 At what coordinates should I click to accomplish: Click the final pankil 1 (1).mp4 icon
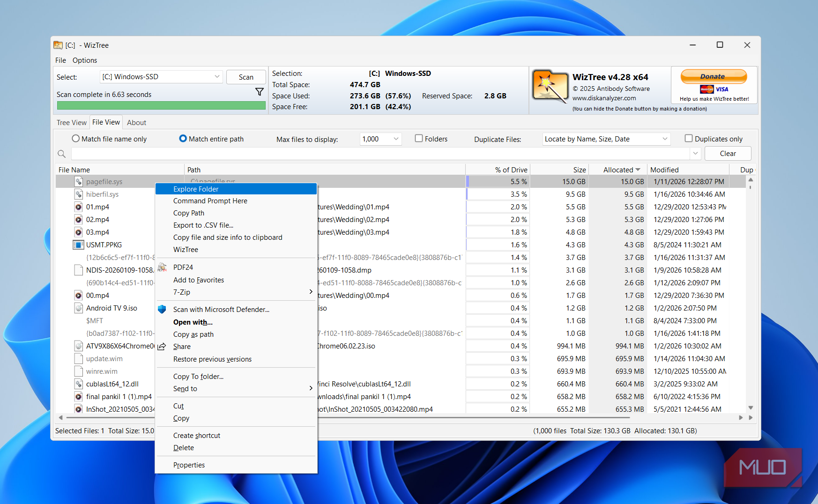[x=79, y=396]
